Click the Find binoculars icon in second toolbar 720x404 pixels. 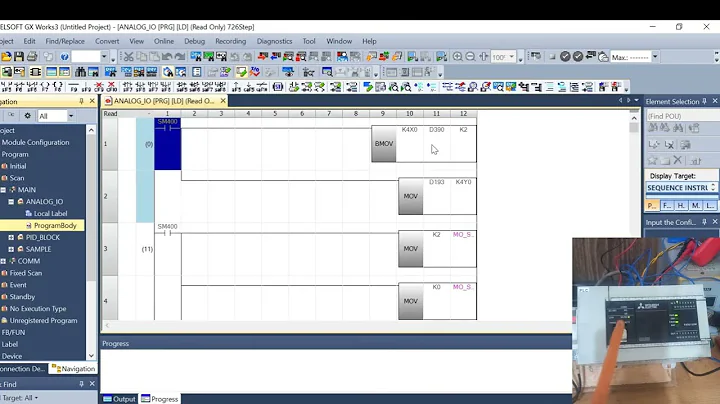coord(80,72)
